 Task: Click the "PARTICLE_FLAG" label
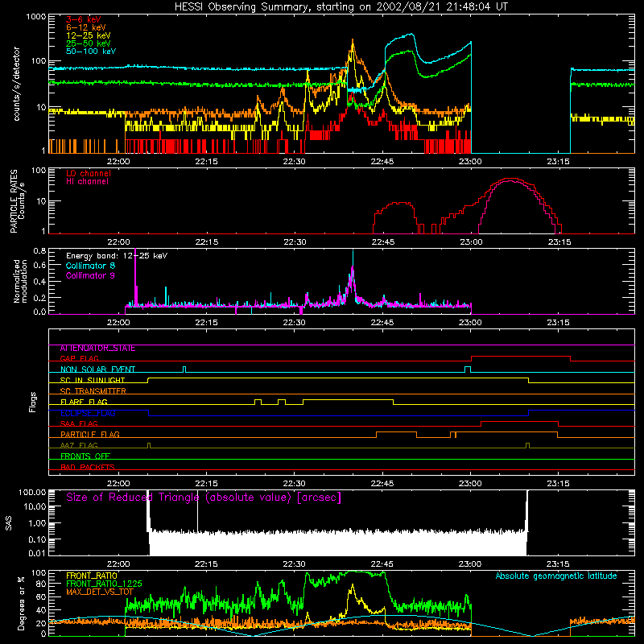click(x=90, y=435)
